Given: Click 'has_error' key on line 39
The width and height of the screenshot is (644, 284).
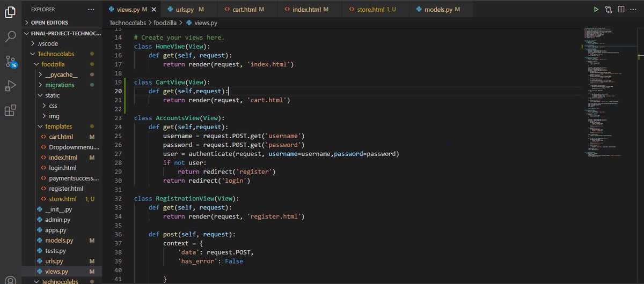Looking at the screenshot, I should tap(198, 261).
